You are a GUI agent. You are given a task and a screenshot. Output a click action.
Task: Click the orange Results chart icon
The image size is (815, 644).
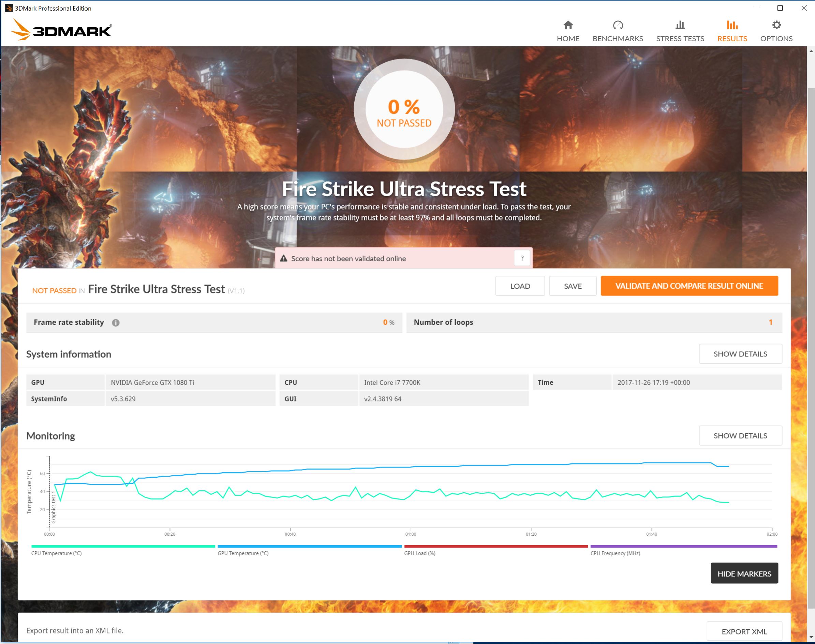coord(732,25)
